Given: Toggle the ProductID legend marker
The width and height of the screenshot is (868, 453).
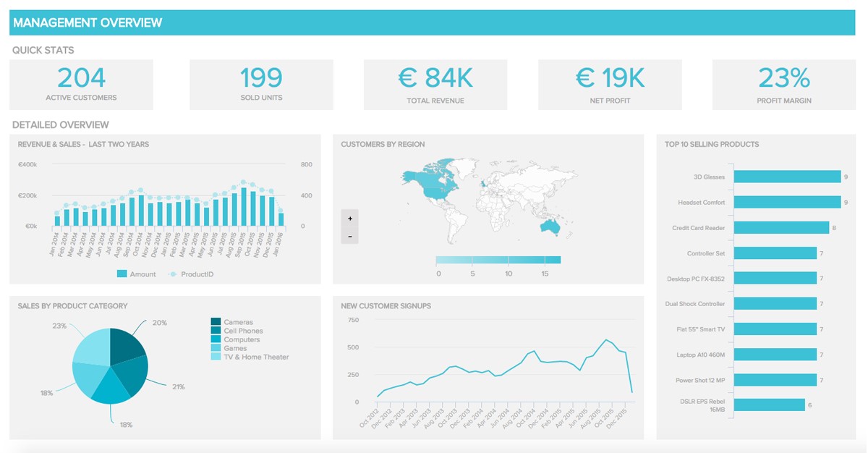Looking at the screenshot, I should [173, 274].
